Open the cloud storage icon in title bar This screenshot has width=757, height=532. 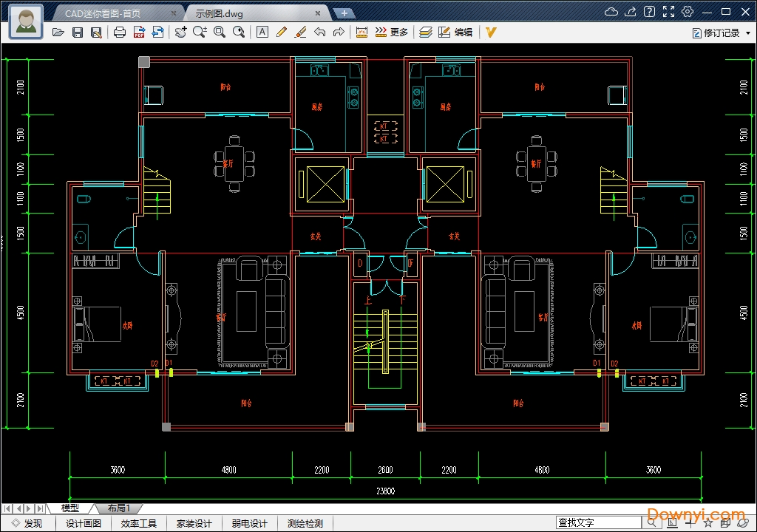[x=611, y=12]
